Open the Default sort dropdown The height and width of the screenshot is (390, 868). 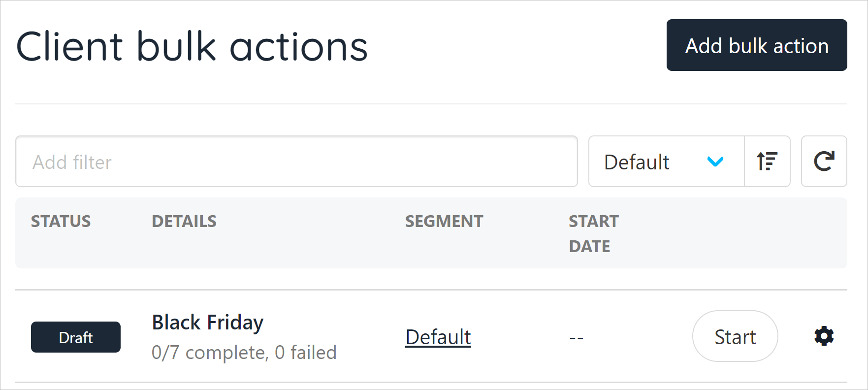pyautogui.click(x=667, y=161)
